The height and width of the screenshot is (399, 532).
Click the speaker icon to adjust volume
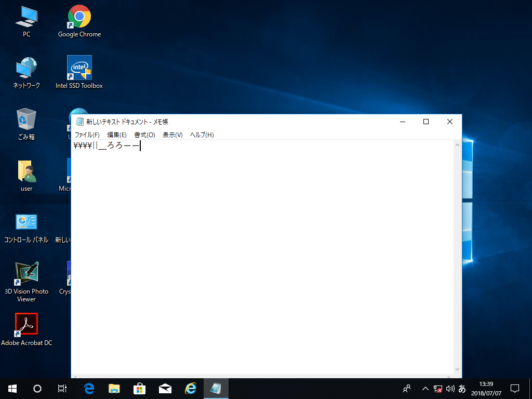tap(449, 388)
